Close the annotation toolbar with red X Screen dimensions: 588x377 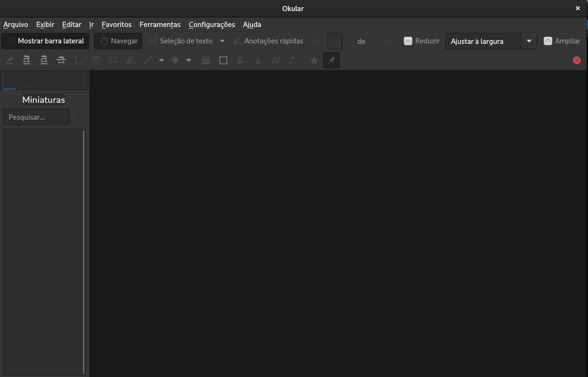[x=577, y=60]
